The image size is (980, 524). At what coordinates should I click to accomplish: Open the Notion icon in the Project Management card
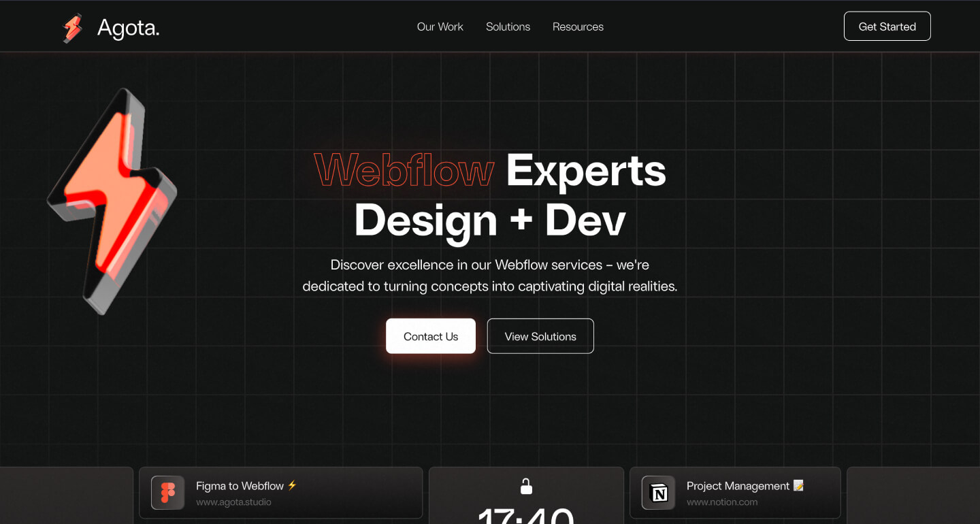tap(657, 493)
